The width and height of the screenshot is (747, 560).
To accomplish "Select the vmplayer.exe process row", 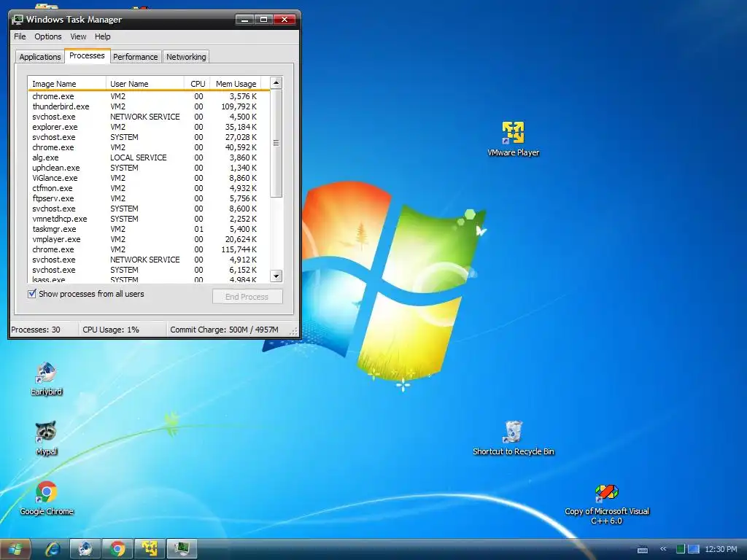I will [x=148, y=239].
